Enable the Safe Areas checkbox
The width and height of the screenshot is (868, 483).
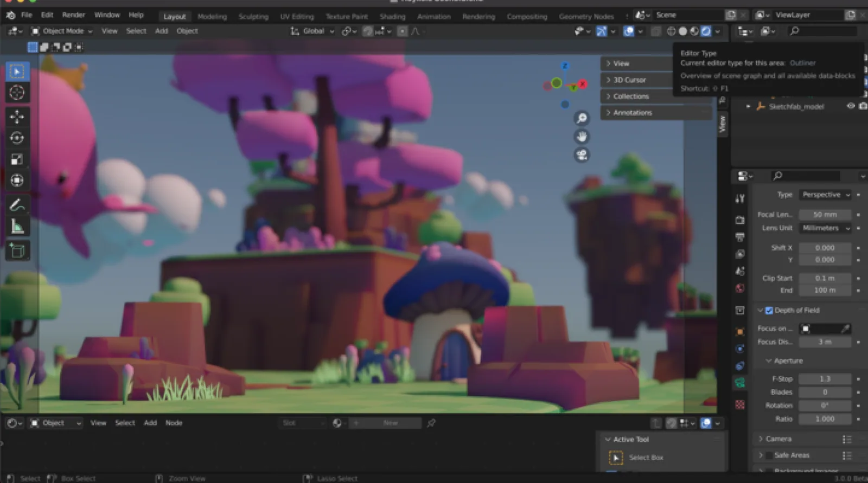pos(769,455)
